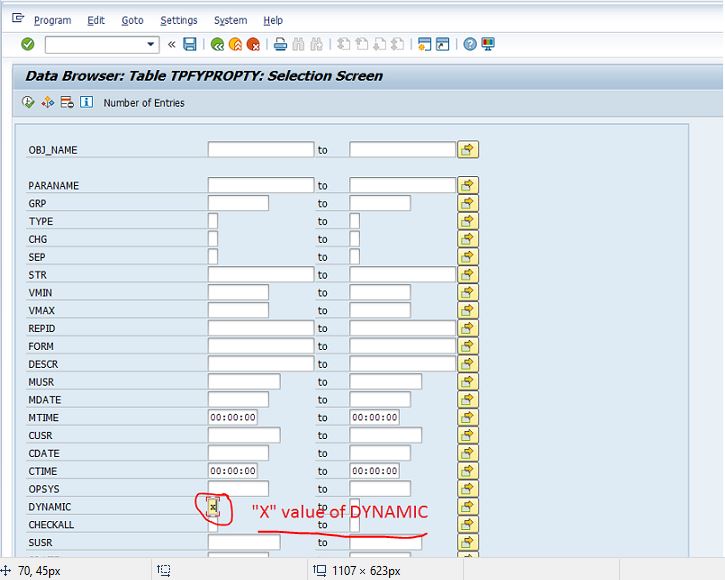Click the blue information icon
Image resolution: width=725 pixels, height=580 pixels.
pos(86,102)
